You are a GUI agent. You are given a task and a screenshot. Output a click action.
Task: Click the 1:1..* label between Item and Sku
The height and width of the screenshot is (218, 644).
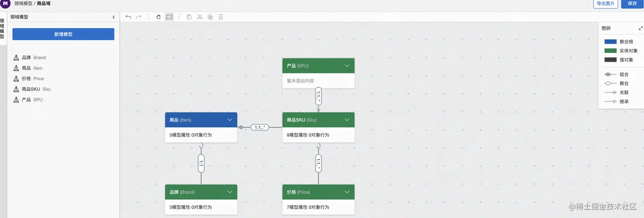point(260,127)
